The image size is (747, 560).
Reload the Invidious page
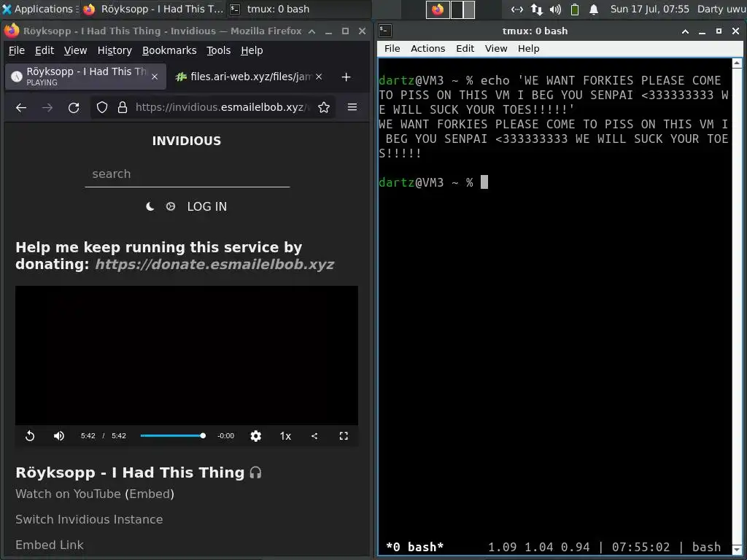74,108
